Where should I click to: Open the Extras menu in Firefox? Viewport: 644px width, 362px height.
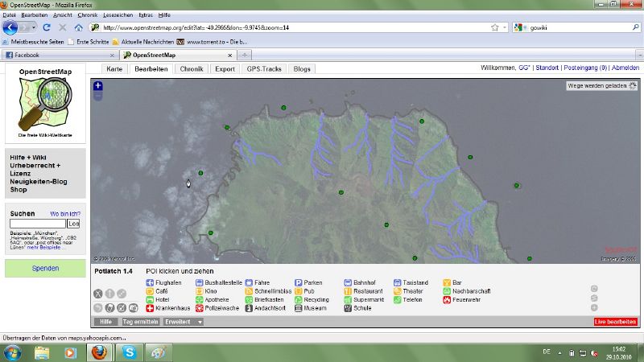pos(146,15)
